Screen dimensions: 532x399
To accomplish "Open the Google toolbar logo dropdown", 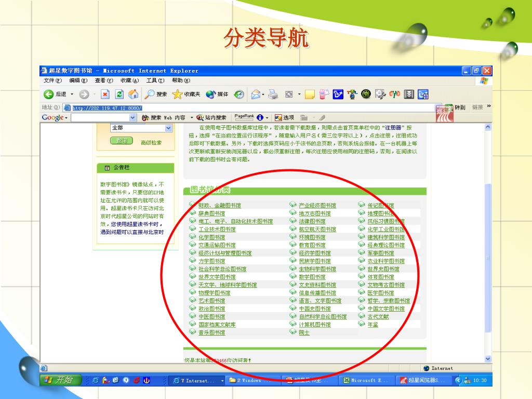I will pyautogui.click(x=54, y=117).
